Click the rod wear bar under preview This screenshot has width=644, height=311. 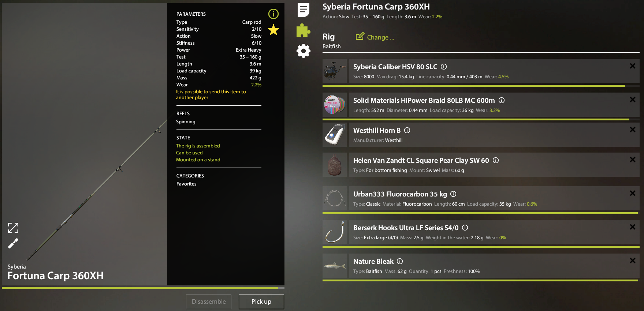tap(143, 288)
